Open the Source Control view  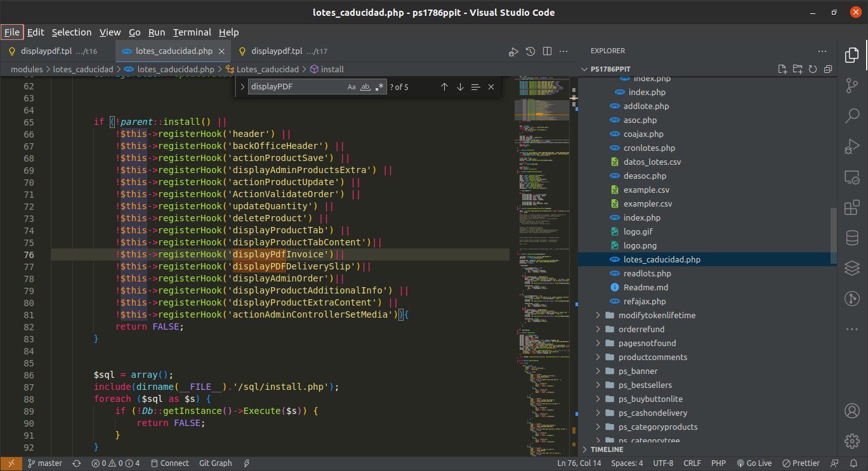[852, 86]
